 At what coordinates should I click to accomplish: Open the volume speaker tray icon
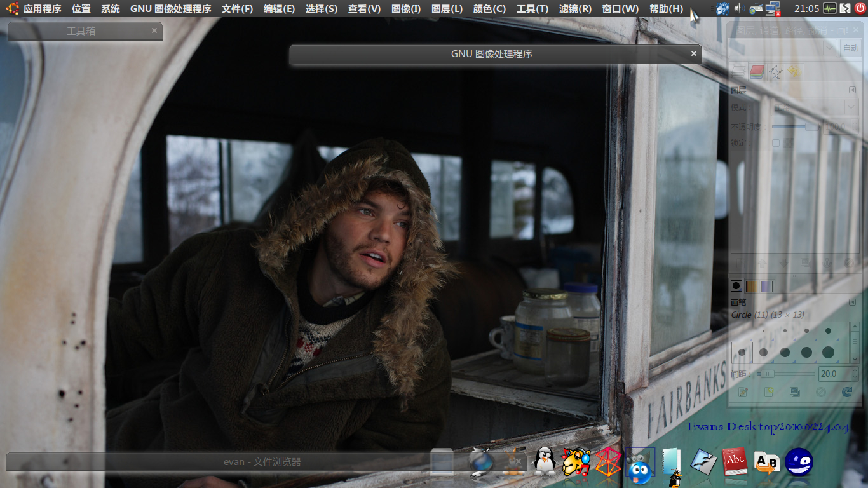point(740,9)
